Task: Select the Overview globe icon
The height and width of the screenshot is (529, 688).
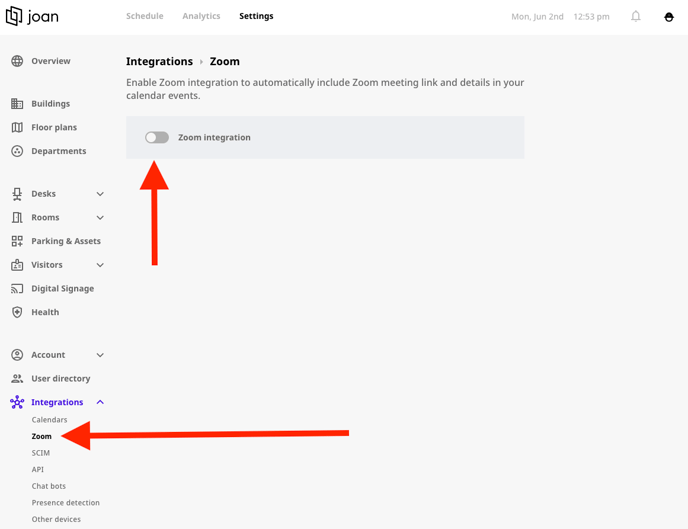Action: point(17,61)
